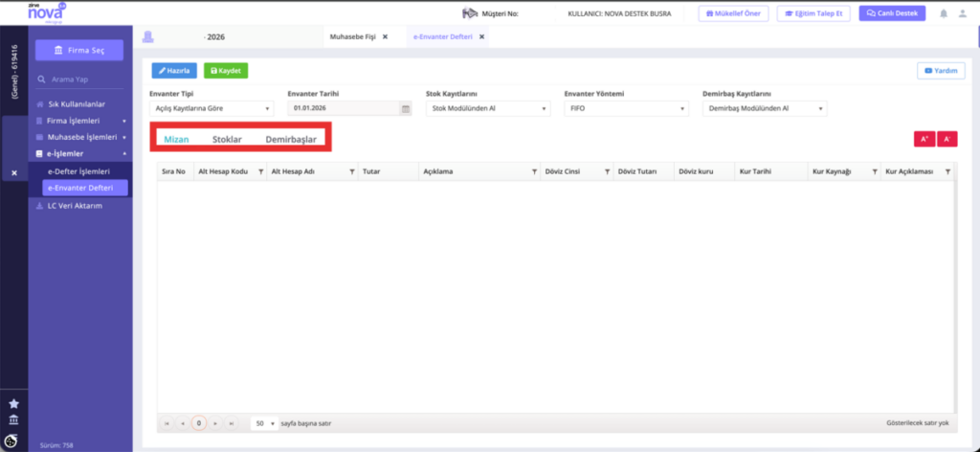
Task: Open Sık Kullanılanlar in sidebar
Action: click(77, 104)
